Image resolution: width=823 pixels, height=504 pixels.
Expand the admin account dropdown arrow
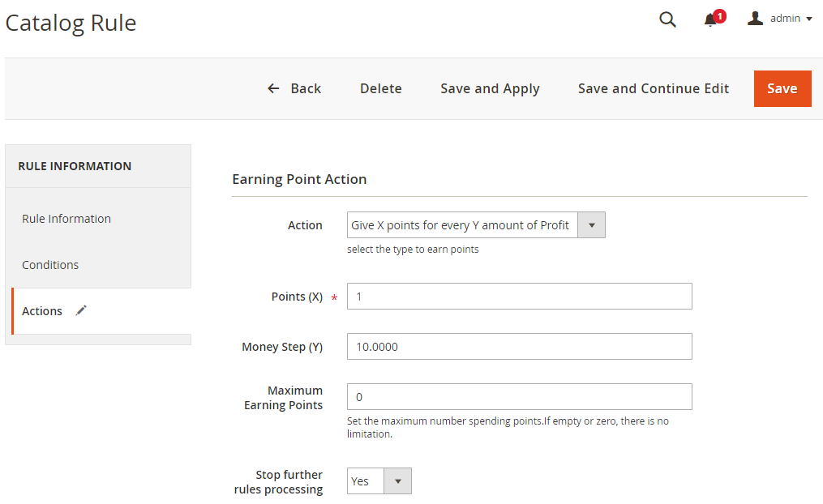809,19
